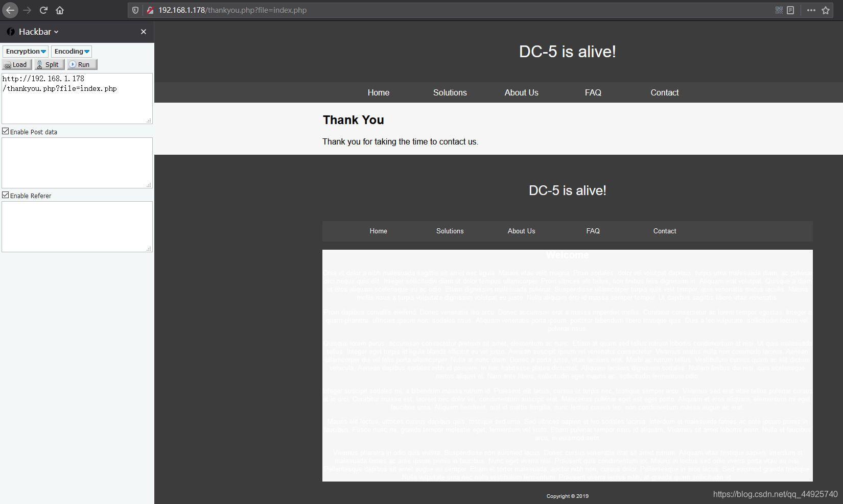The height and width of the screenshot is (504, 843).
Task: Select FAQ in the lower navigation bar
Action: pos(593,231)
